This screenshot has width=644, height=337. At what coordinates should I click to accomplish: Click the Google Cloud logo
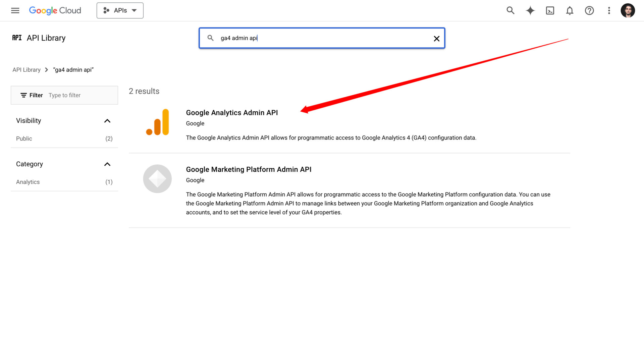point(55,10)
